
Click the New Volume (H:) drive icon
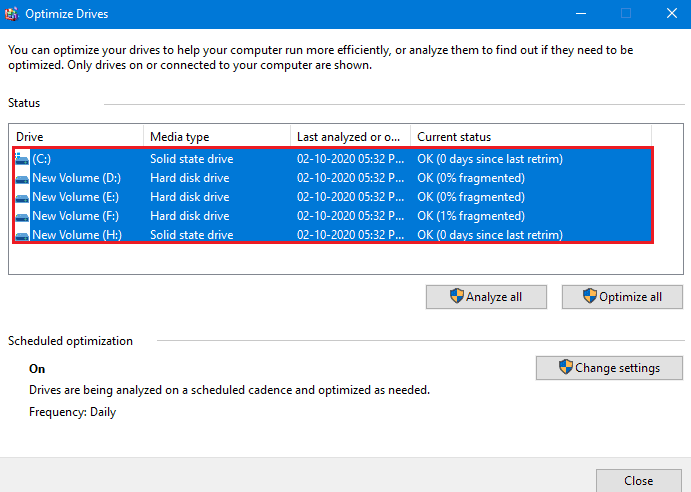pyautogui.click(x=22, y=235)
